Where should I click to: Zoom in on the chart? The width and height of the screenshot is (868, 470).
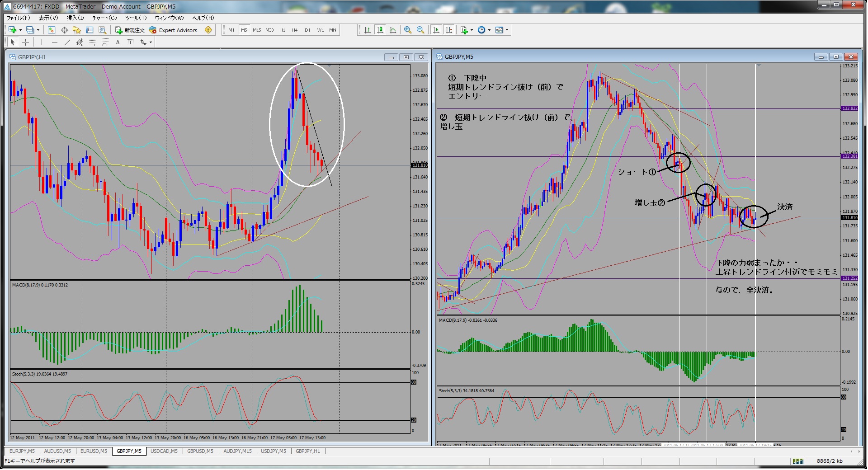point(408,30)
